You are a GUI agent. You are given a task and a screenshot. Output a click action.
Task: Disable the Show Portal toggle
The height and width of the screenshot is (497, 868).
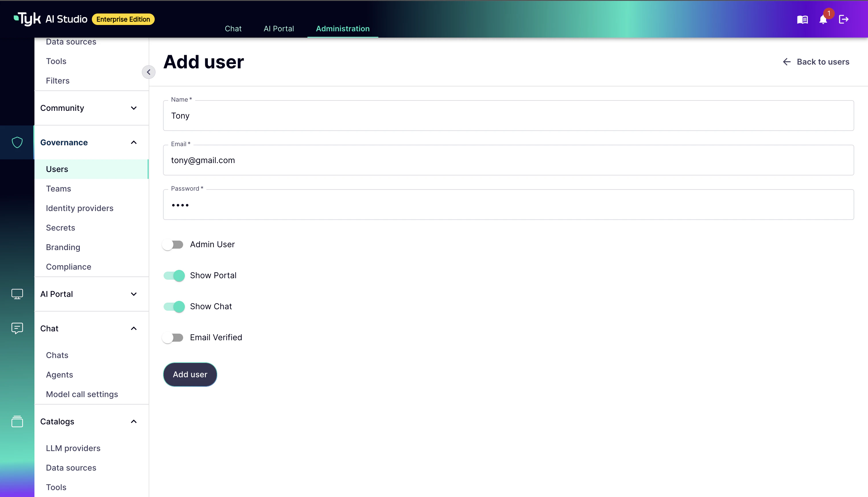tap(174, 275)
